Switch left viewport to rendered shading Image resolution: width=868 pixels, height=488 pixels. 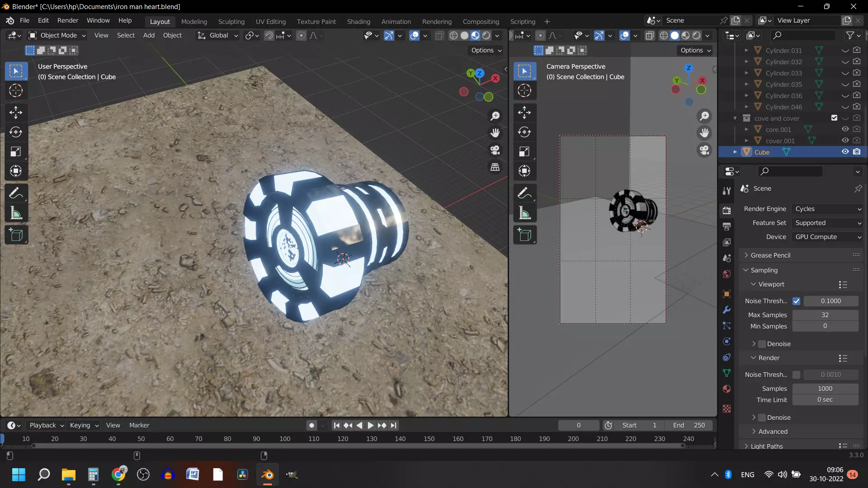[486, 36]
